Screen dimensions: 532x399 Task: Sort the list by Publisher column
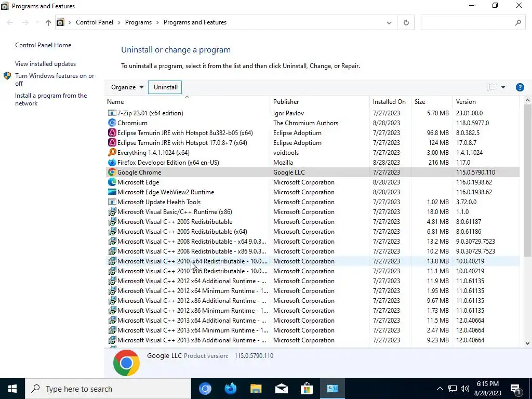point(320,101)
